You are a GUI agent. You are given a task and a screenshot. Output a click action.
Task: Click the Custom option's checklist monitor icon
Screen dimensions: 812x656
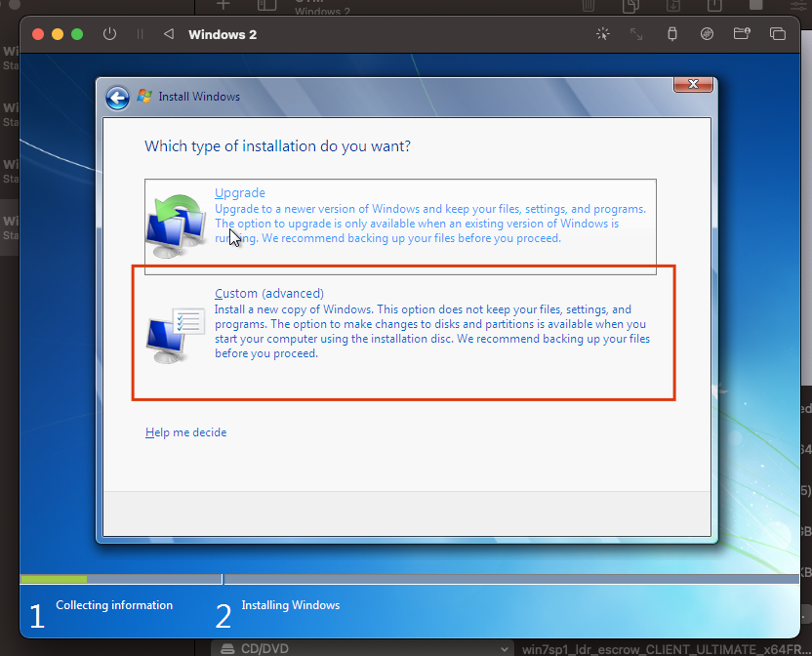click(x=176, y=335)
